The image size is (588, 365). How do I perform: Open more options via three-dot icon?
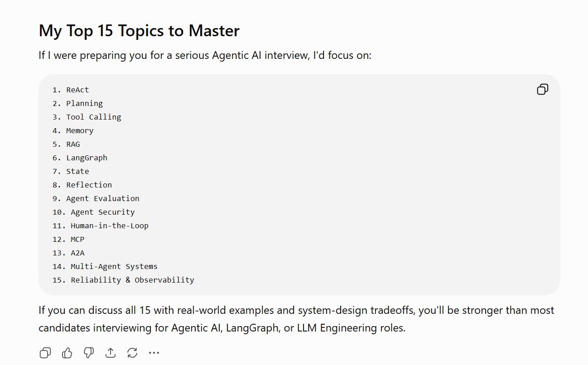pos(154,353)
